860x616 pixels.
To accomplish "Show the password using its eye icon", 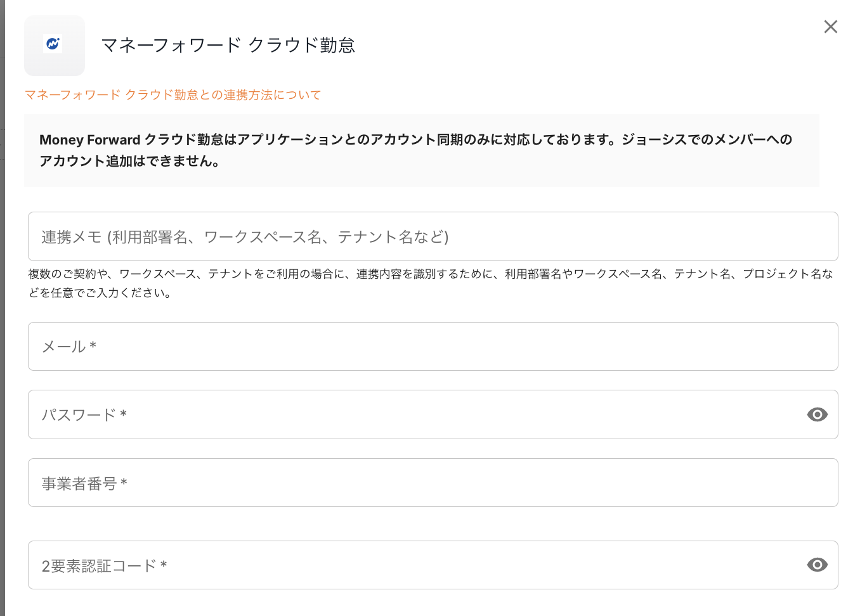I will (x=817, y=414).
